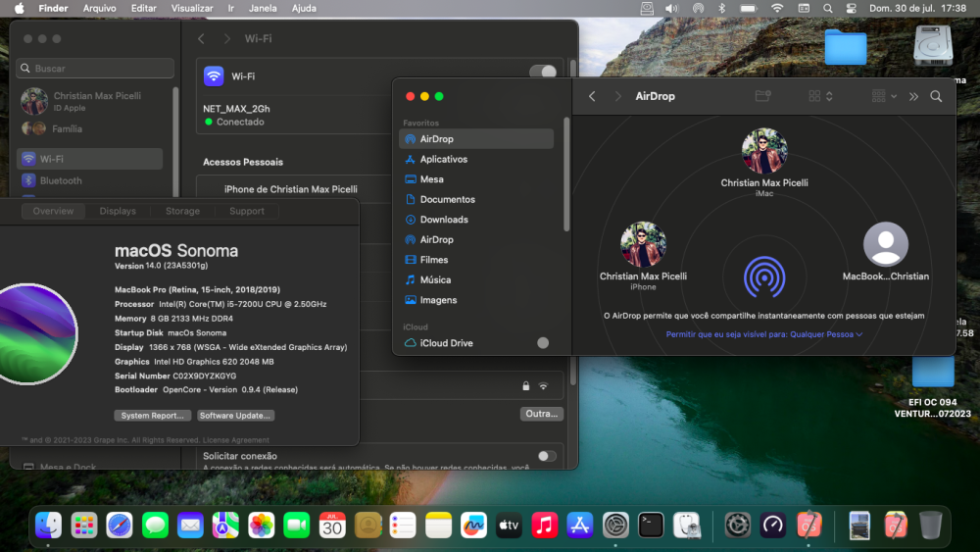Switch to the Displays tab

pos(118,212)
